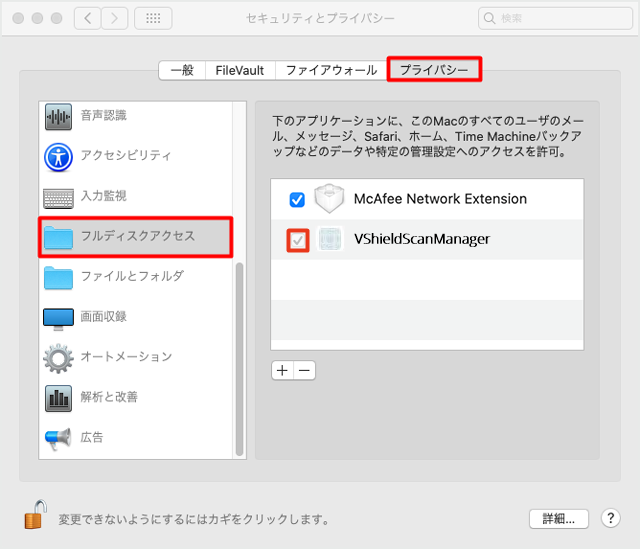Select the VShieldScanManager name
The image size is (640, 549).
point(422,239)
